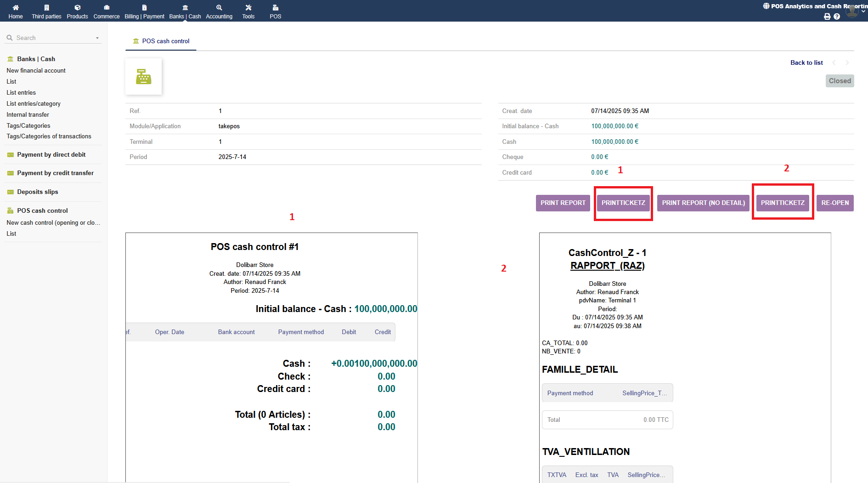Open the search box dropdown arrow
This screenshot has width=868, height=483.
(x=97, y=38)
